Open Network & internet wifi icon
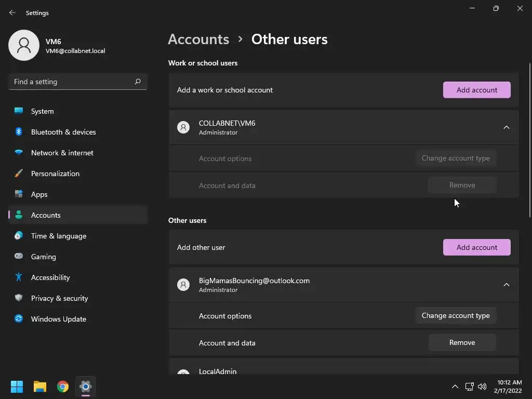 (19, 153)
